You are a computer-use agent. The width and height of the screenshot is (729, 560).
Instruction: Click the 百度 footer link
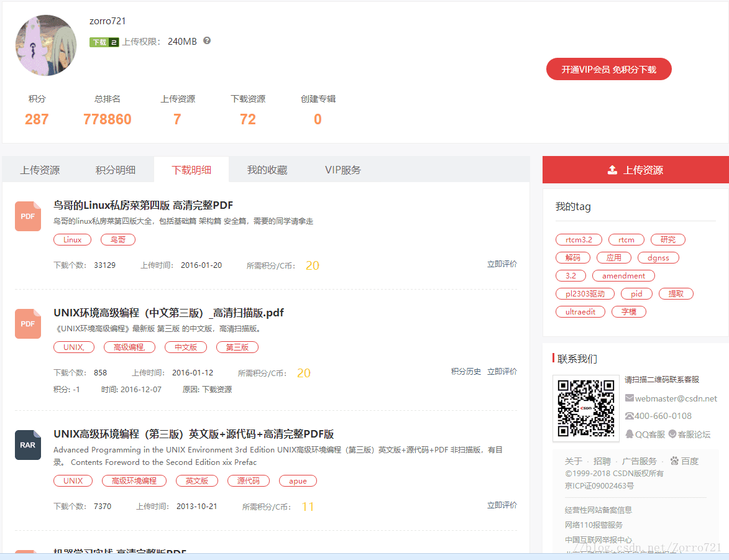(x=690, y=461)
